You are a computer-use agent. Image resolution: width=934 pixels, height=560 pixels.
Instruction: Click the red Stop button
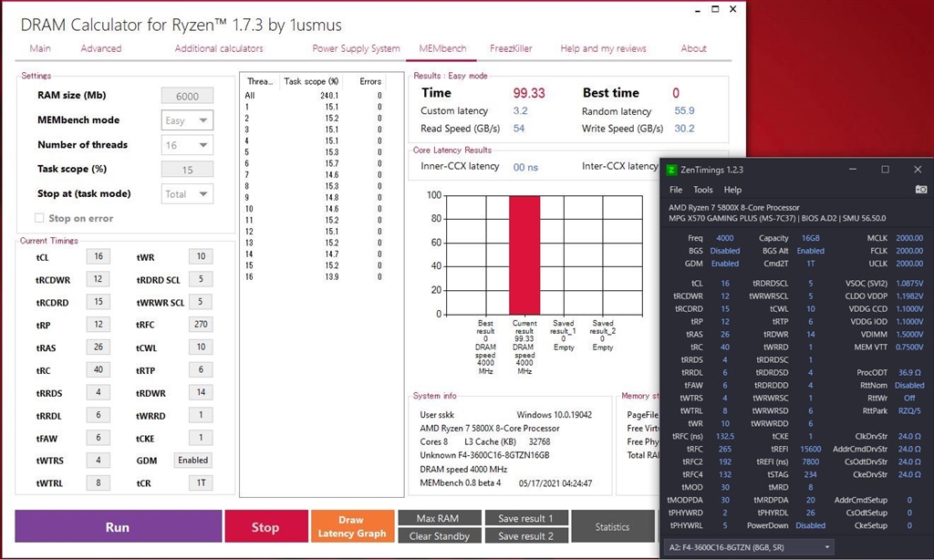265,526
